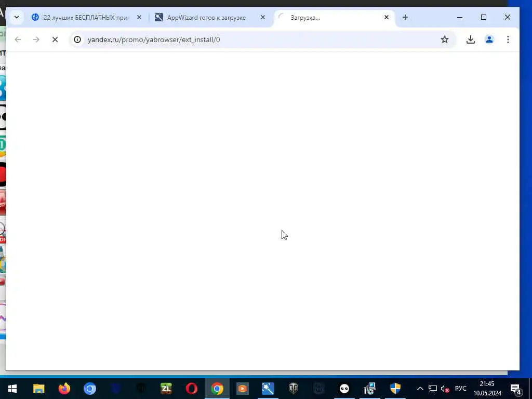The height and width of the screenshot is (399, 532).
Task: View site information icon
Action: [77, 39]
